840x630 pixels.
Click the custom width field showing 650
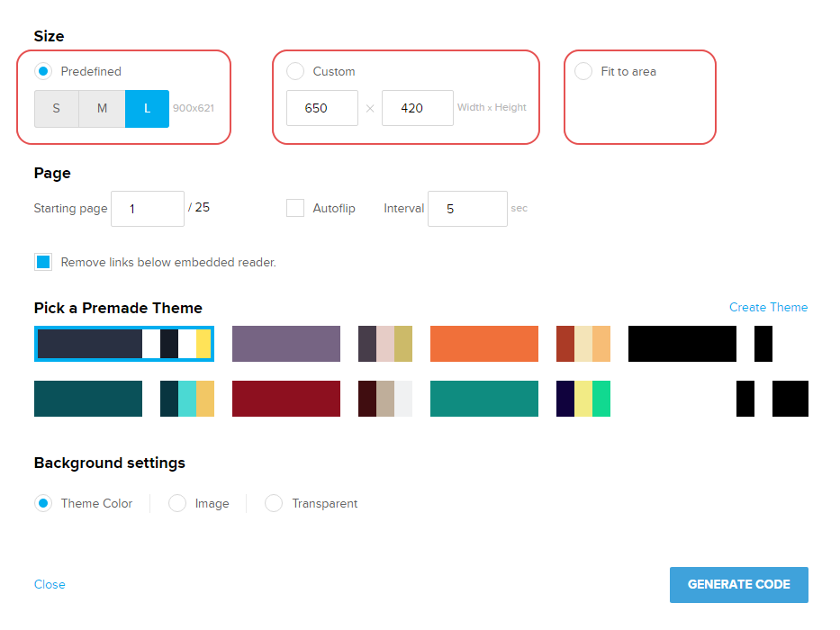click(321, 108)
